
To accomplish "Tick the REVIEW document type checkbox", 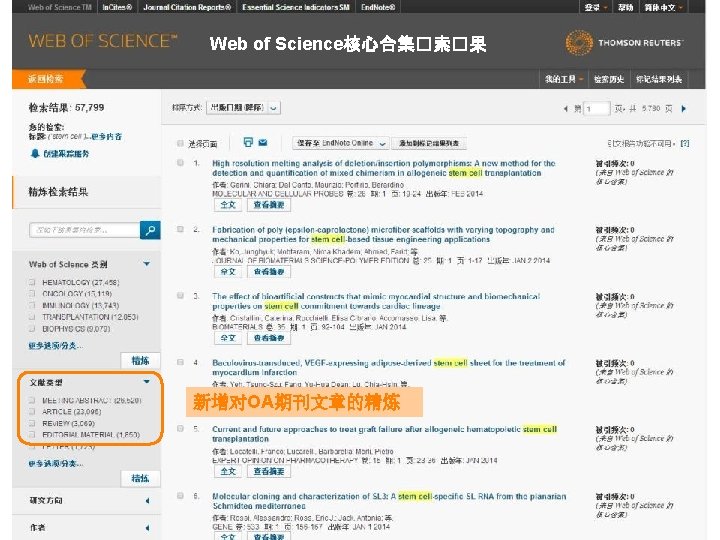I will 32,423.
